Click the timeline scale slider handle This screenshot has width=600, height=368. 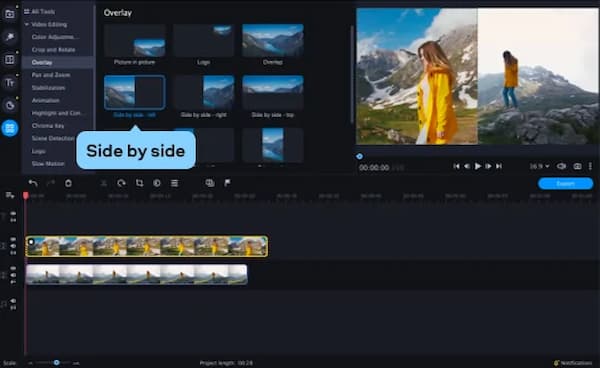click(57, 362)
